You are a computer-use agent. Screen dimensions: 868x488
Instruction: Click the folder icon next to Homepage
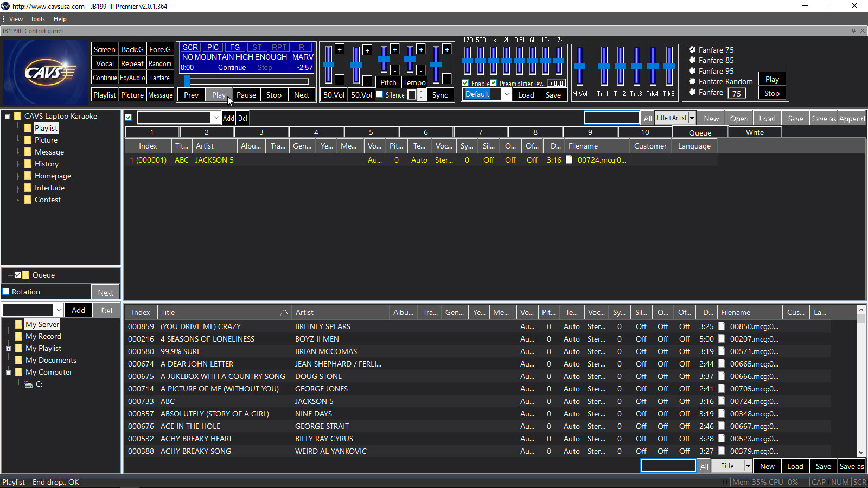(28, 176)
